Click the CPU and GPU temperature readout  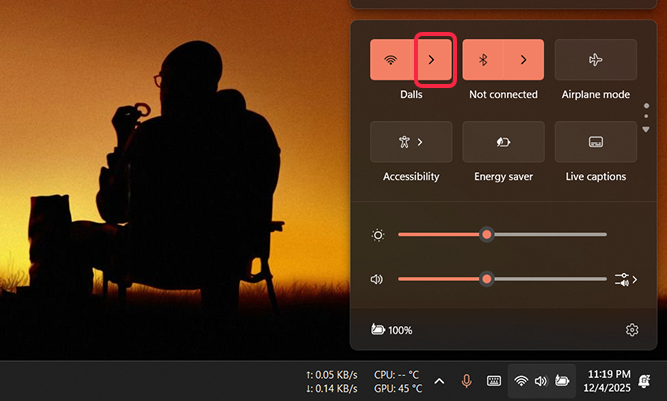[x=398, y=381]
